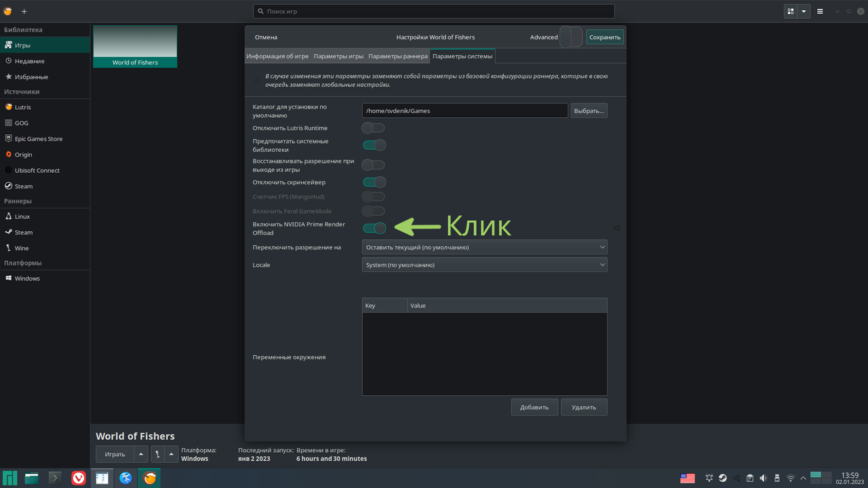Image resolution: width=868 pixels, height=488 pixels.
Task: Toggle Предпочитать системные библиотеки switch
Action: [374, 145]
